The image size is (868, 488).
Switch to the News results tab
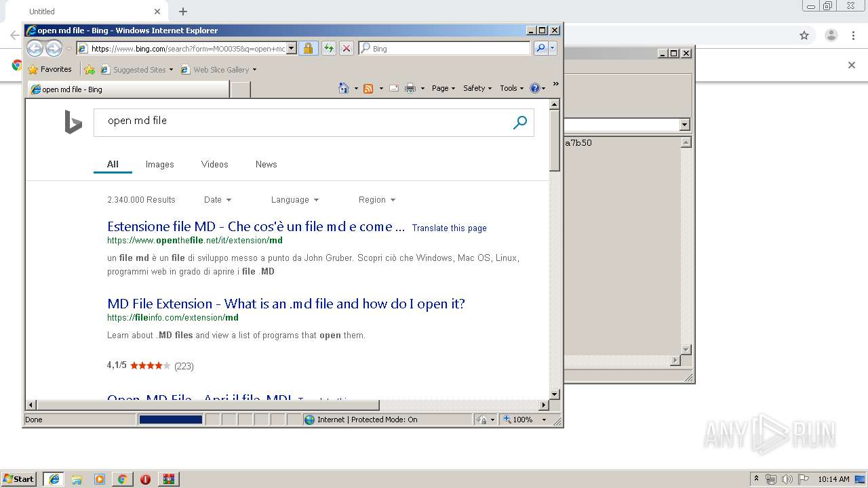coord(266,164)
